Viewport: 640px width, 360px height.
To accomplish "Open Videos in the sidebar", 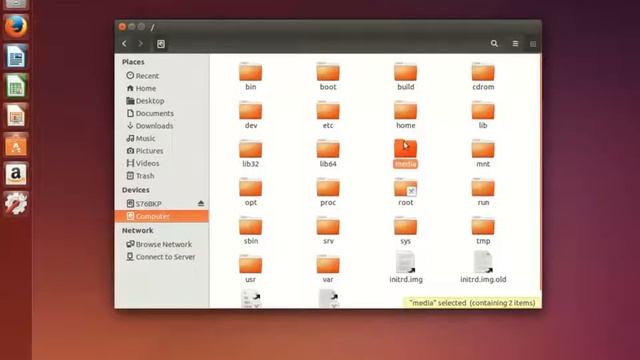I will point(143,163).
